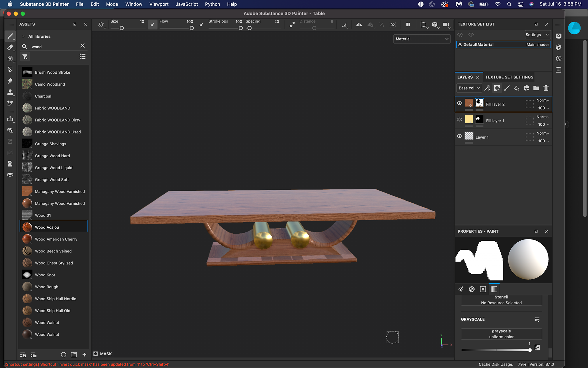Click the Stencil No Resource Selected button

tap(501, 300)
